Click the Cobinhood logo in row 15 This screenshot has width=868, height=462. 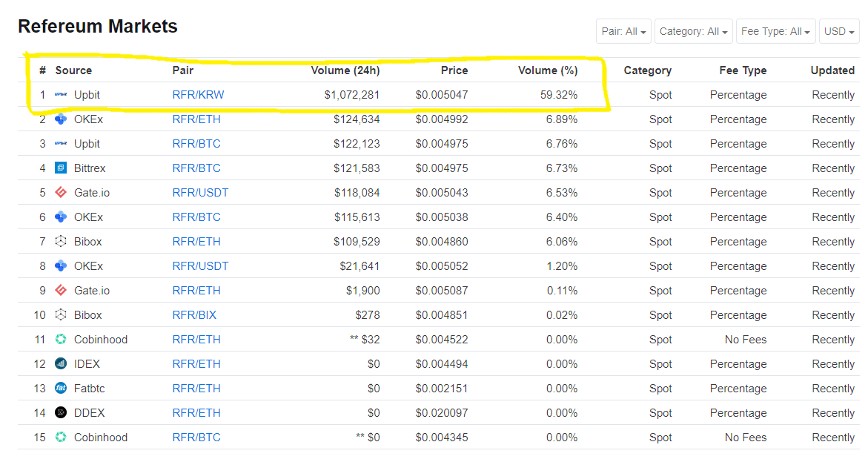point(61,437)
